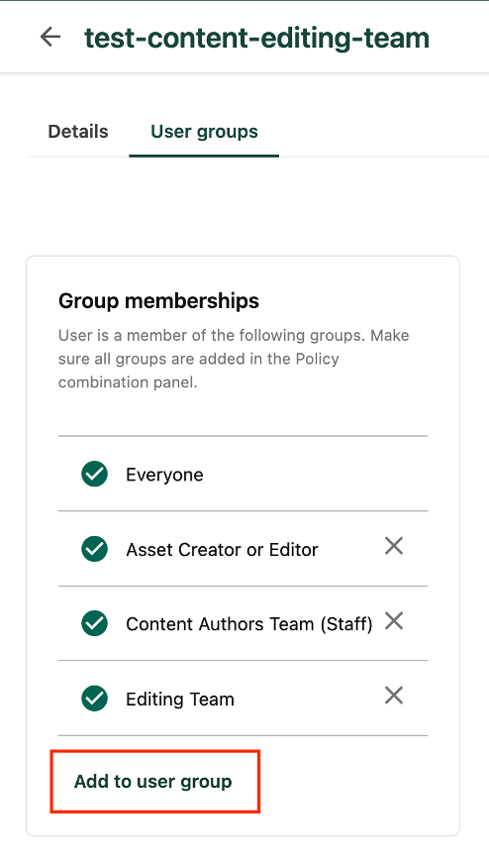Remove the Editing Team group membership

tap(393, 696)
